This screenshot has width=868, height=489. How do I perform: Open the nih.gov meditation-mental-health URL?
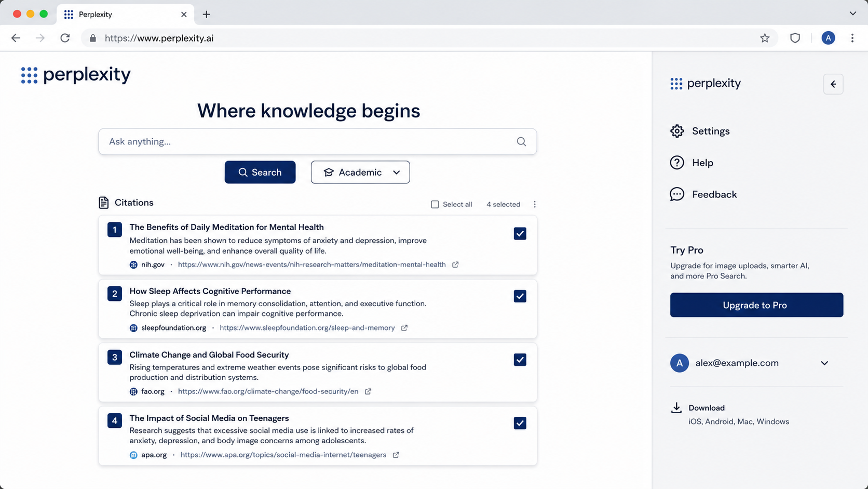pyautogui.click(x=311, y=265)
